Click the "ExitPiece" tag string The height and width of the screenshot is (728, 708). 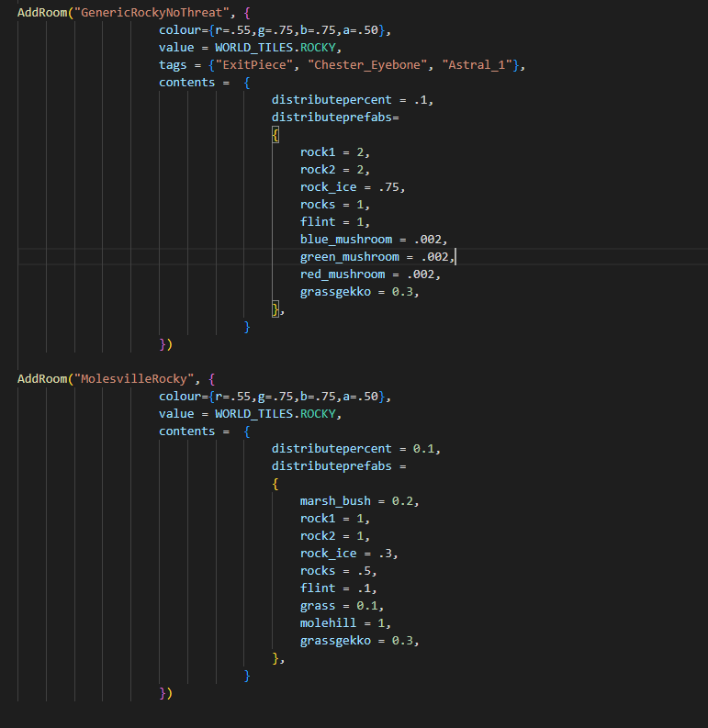pyautogui.click(x=255, y=64)
